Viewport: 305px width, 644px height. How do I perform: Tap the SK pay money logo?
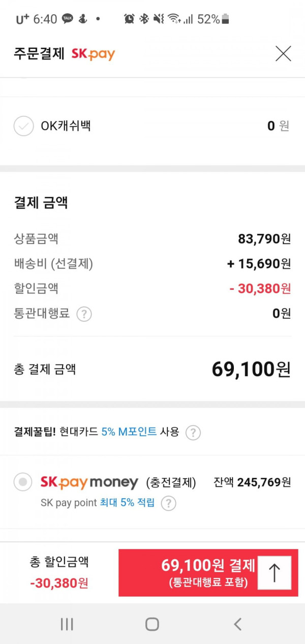89,482
